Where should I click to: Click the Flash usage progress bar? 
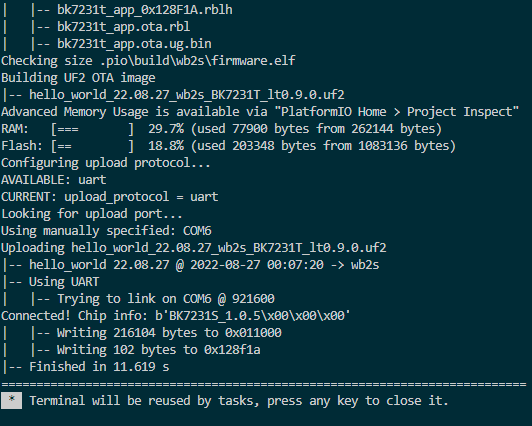[92, 146]
